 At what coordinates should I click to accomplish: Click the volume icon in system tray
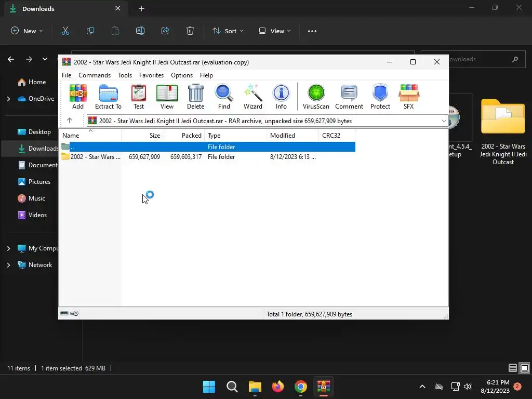468,387
